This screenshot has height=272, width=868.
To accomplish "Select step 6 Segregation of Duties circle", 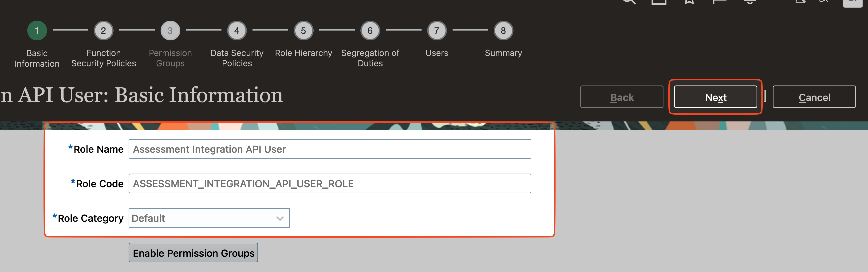I will tap(370, 31).
